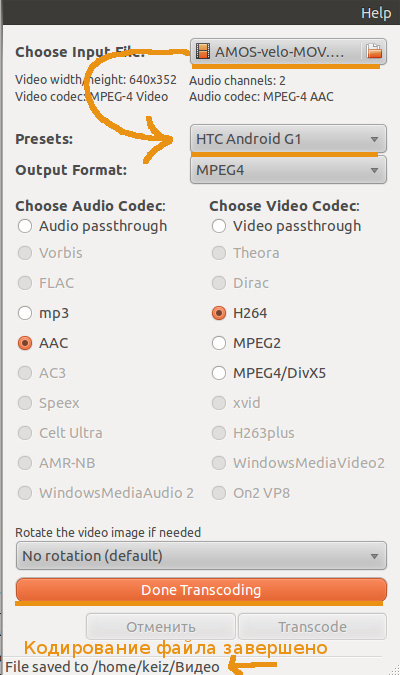Open the Help menu
Viewport: 400px width, 675px height.
point(376,13)
